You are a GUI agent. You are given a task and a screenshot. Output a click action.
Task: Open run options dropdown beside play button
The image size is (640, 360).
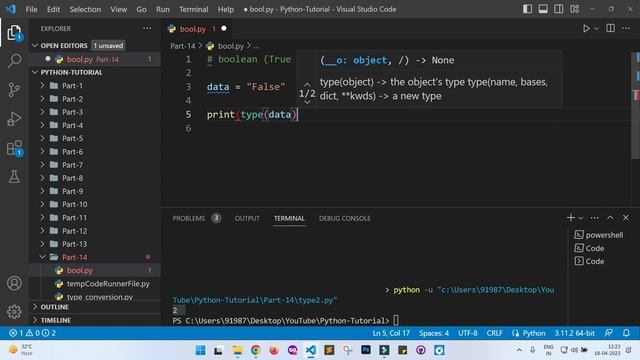point(596,29)
